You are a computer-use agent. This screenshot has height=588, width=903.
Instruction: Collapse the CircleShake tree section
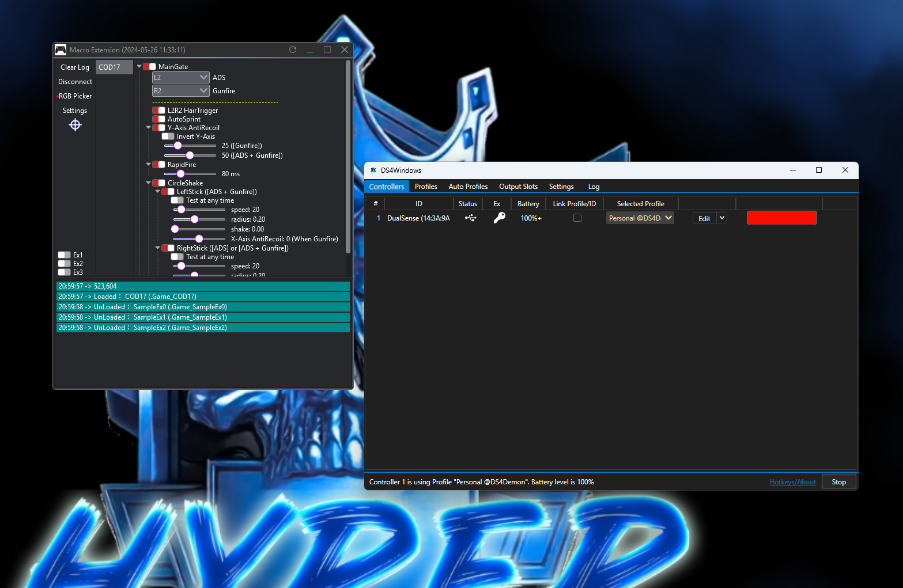coord(149,183)
